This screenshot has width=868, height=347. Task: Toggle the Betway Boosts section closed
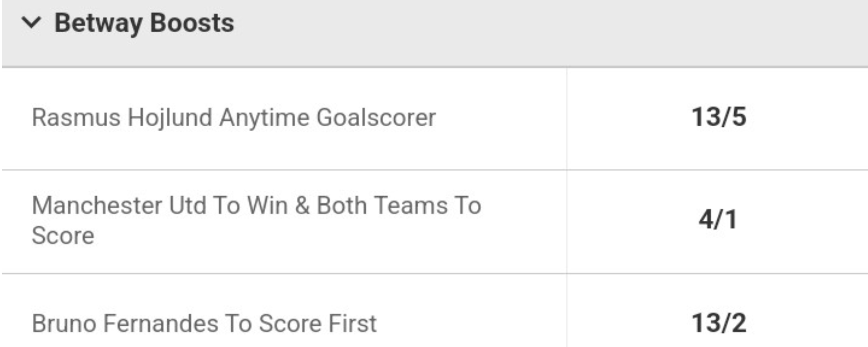click(x=31, y=23)
